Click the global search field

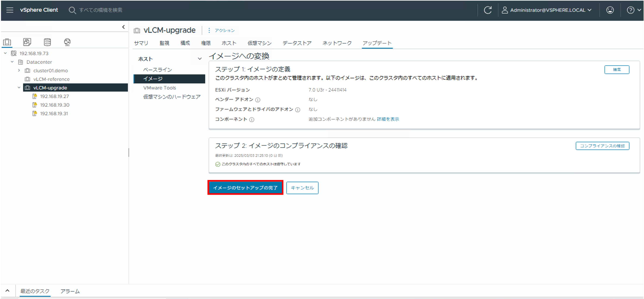click(100, 10)
